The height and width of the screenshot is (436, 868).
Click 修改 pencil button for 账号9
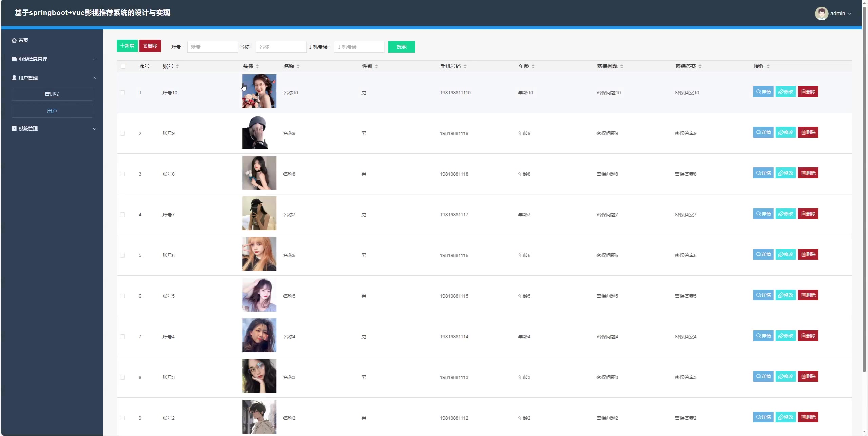click(785, 132)
